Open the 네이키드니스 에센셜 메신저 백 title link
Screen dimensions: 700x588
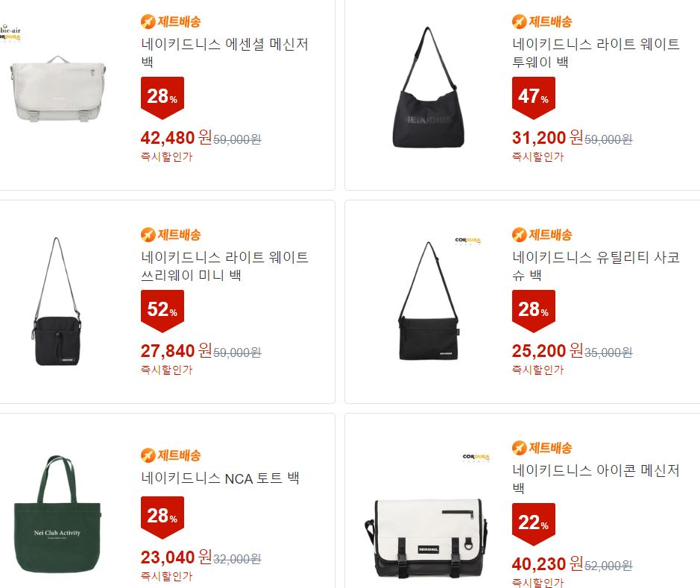coord(224,53)
